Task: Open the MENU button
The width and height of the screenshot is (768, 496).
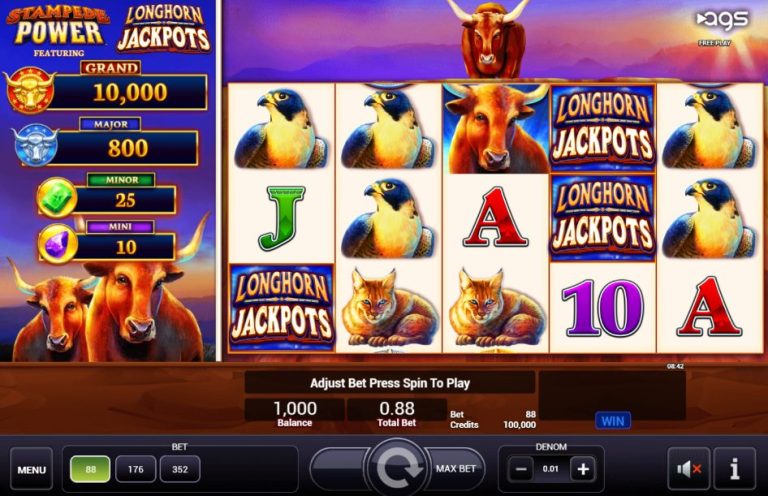Action: (x=31, y=470)
